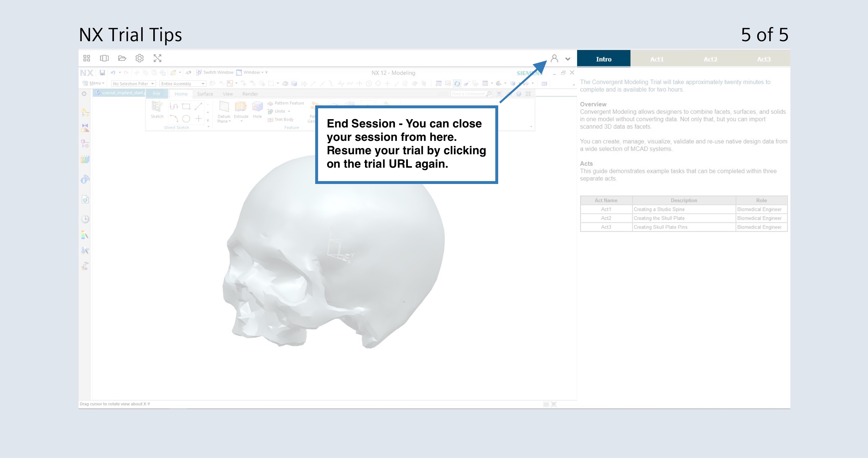Viewport: 868px width, 458px height.
Task: Select the Act1 tab in guide panel
Action: [x=657, y=59]
